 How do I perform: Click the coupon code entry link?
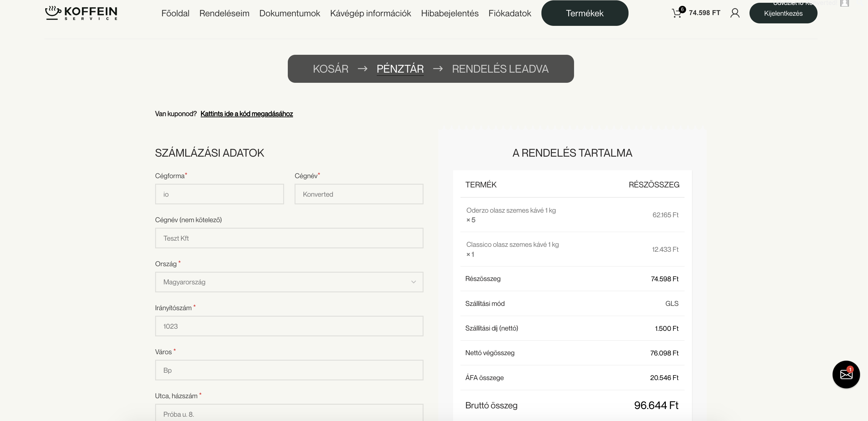tap(246, 114)
